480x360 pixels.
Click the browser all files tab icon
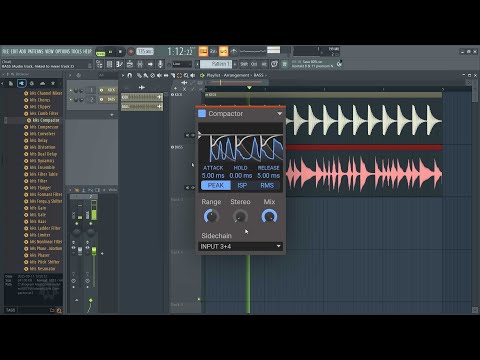tap(11, 83)
